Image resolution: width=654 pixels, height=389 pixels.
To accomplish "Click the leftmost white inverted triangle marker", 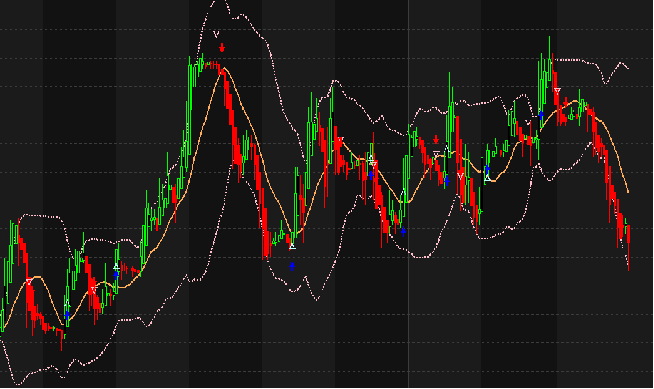I will 28,282.
